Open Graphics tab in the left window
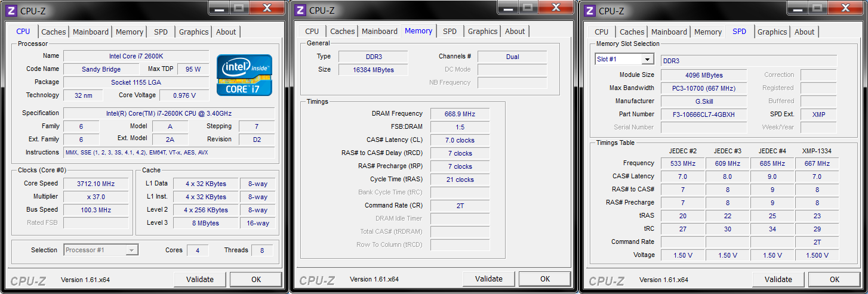Viewport: 868px width, 294px height. [x=194, y=32]
